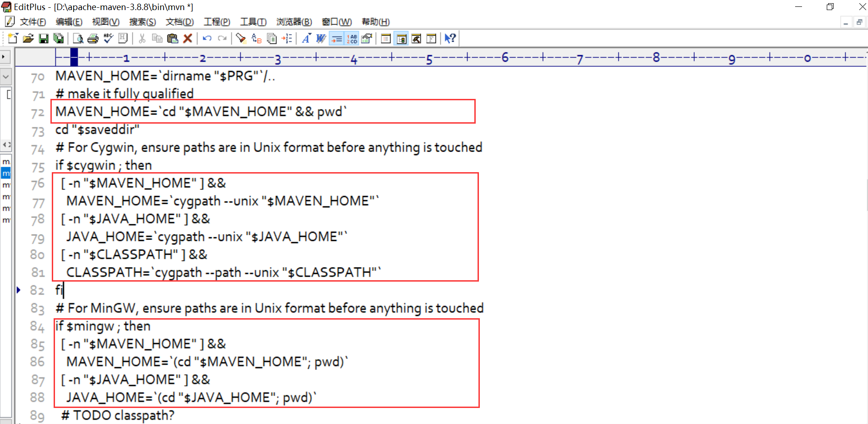Open the 窗口(W) menu
This screenshot has width=868, height=424.
point(337,22)
